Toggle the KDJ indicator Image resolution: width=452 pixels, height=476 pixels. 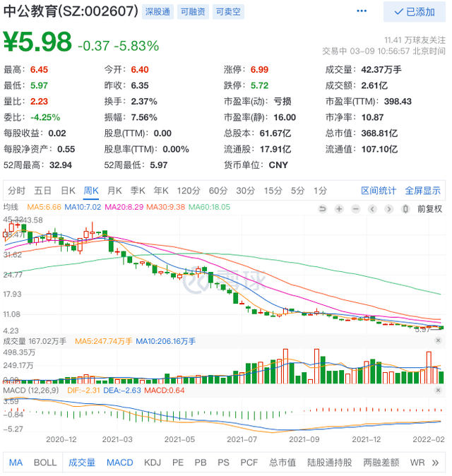tap(153, 463)
